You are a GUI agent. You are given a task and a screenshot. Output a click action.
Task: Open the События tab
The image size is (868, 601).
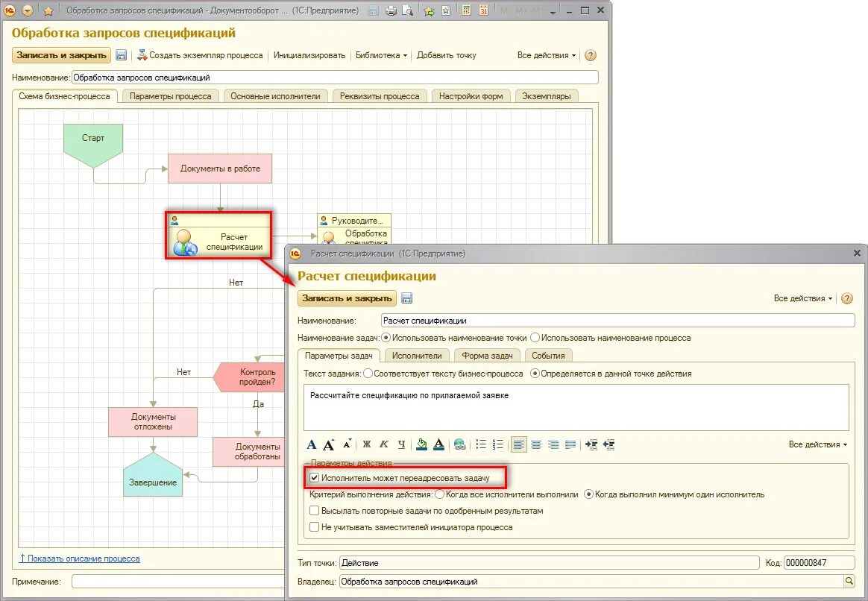[x=549, y=356]
